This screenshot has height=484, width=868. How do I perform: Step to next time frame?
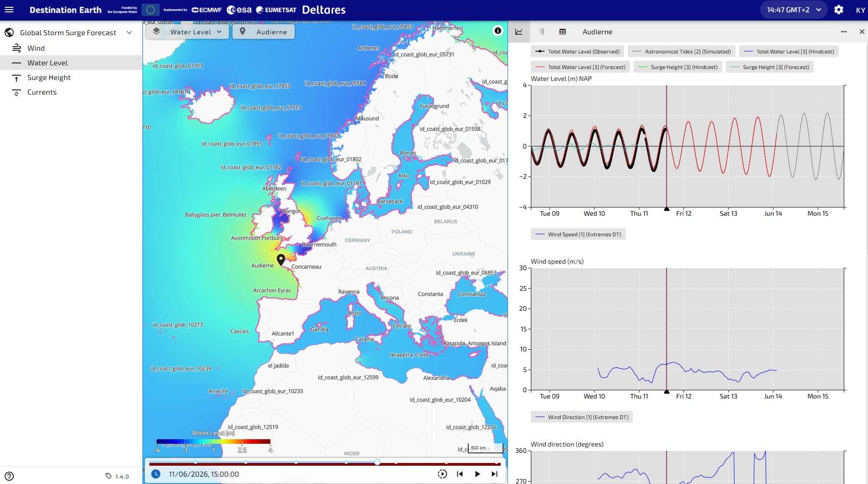coord(494,474)
